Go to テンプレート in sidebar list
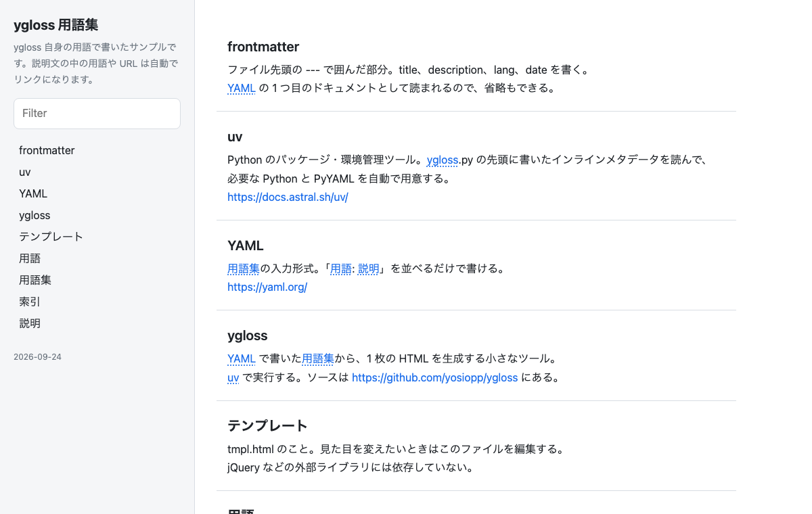 (51, 237)
